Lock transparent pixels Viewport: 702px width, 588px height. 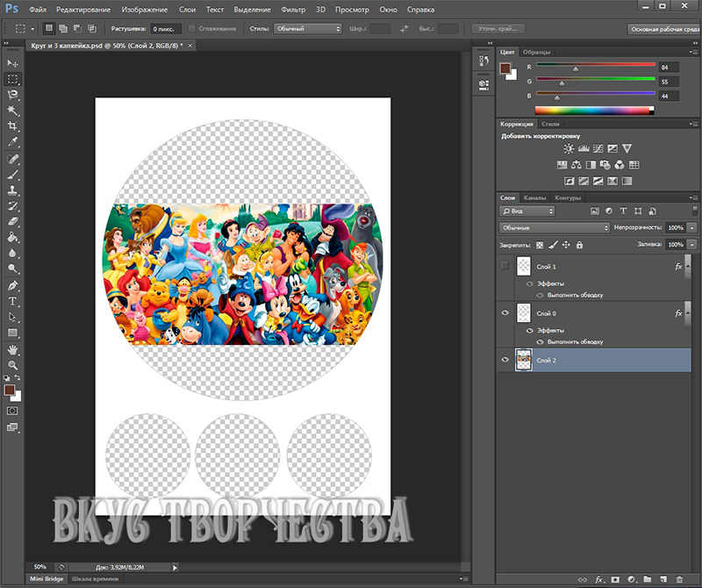540,245
